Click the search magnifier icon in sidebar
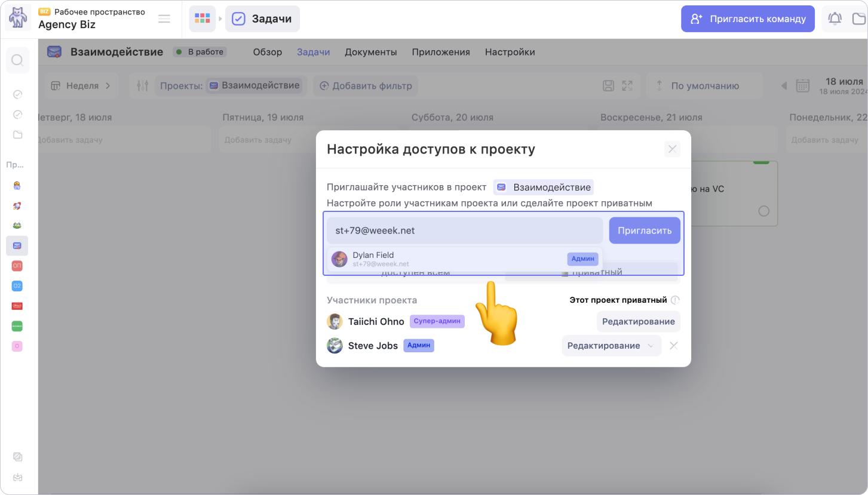Viewport: 868px width, 495px height. 17,60
